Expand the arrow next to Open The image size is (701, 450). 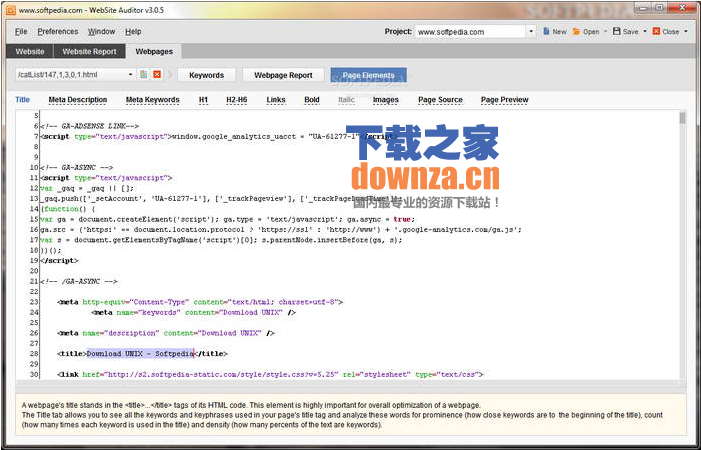(x=605, y=32)
